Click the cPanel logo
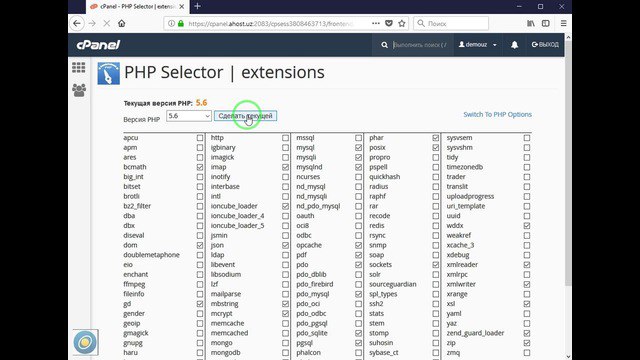The width and height of the screenshot is (640, 360). [98, 44]
